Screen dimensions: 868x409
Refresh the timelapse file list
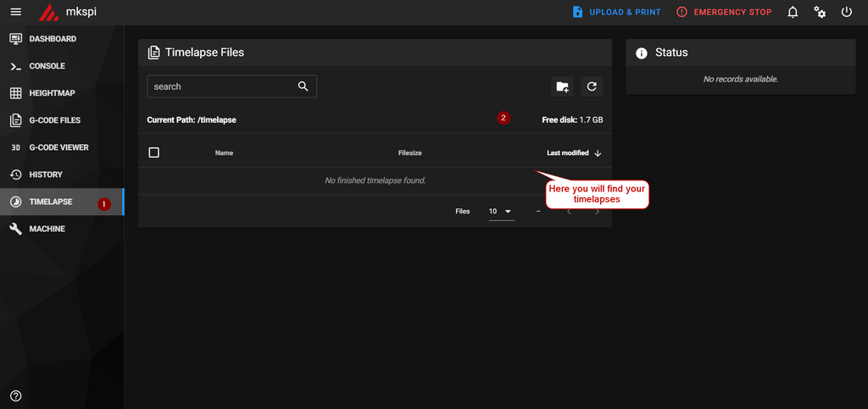(592, 86)
